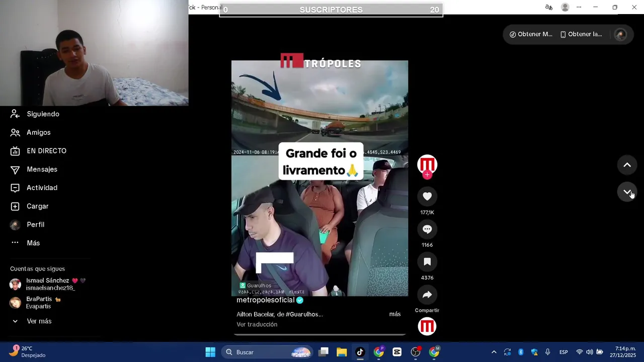Go to next video with down arrow
This screenshot has height=362, width=644.
[627, 193]
